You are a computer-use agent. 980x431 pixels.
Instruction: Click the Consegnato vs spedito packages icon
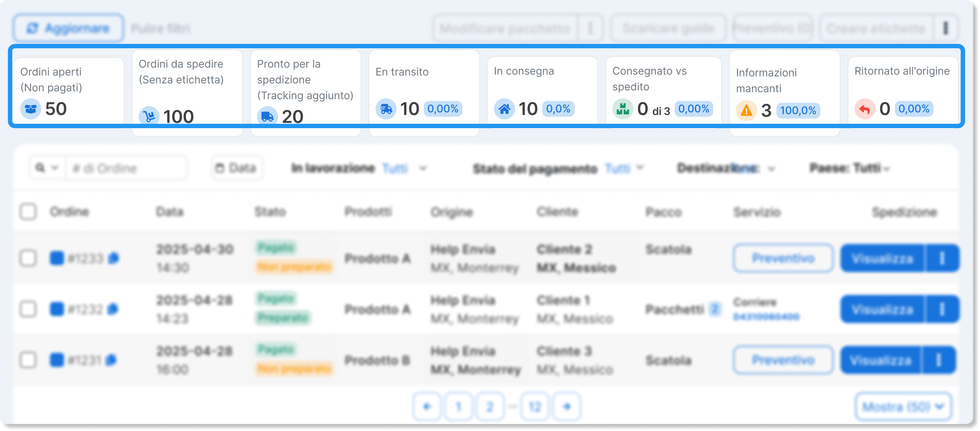pyautogui.click(x=623, y=109)
